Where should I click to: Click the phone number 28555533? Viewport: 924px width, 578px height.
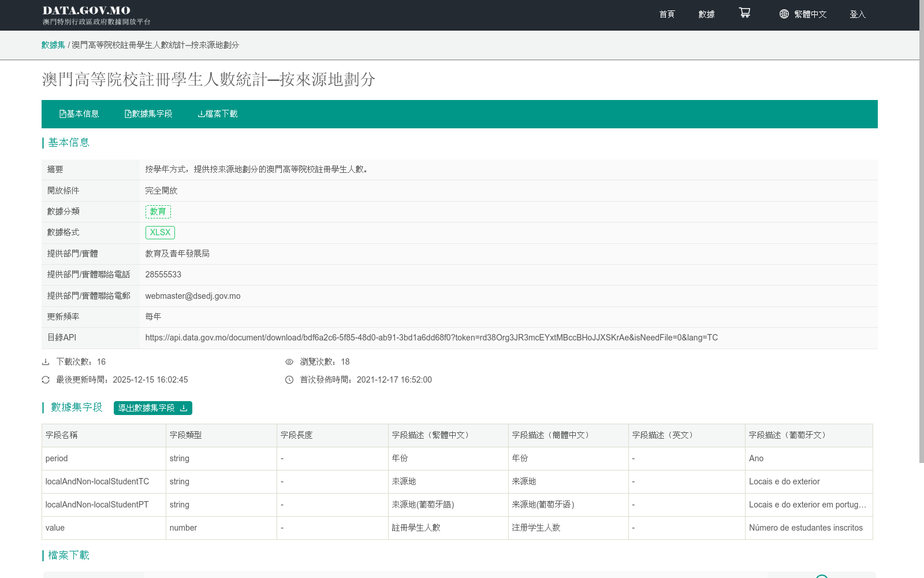tap(163, 275)
